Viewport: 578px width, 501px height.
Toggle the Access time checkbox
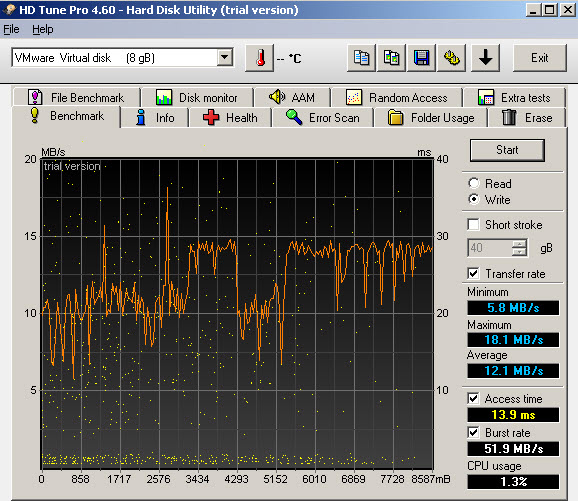tap(473, 399)
